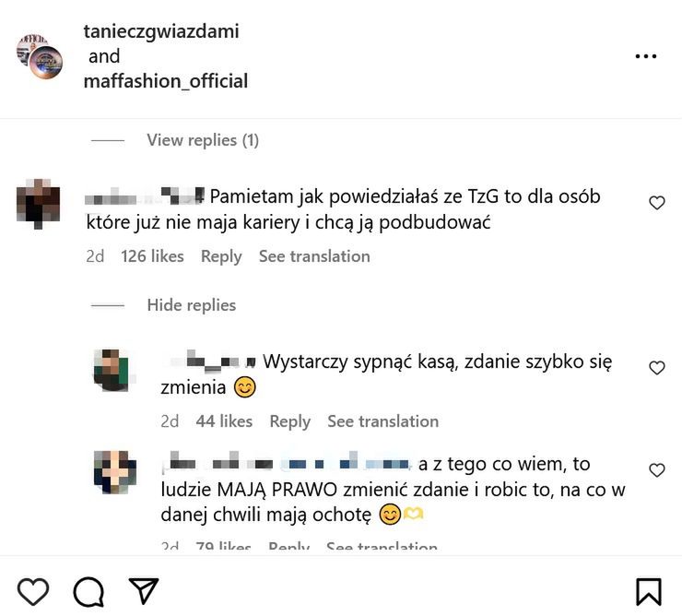Screen dimensions: 682x616
Task: View the 126 likes list
Action: point(152,256)
